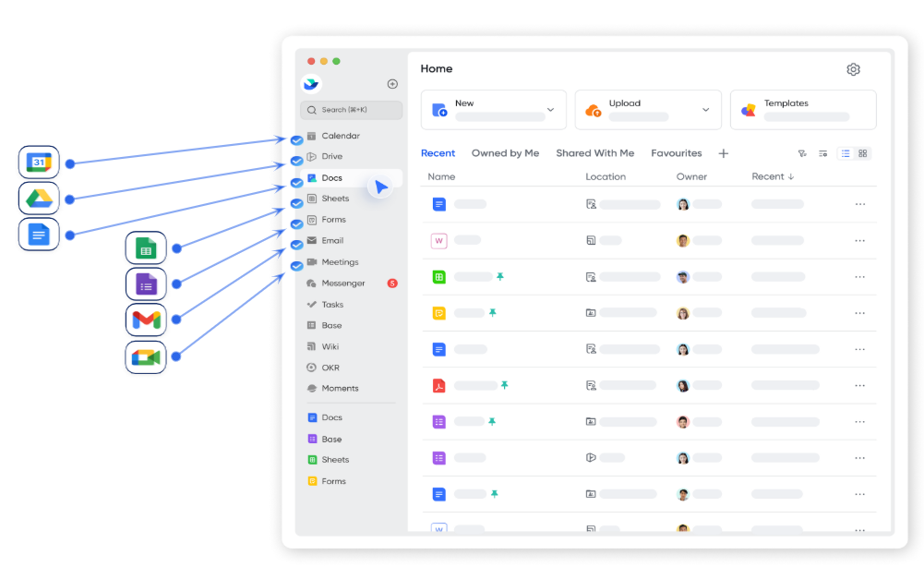This screenshot has width=924, height=579.
Task: Open the green sheet file icon
Action: pyautogui.click(x=439, y=277)
